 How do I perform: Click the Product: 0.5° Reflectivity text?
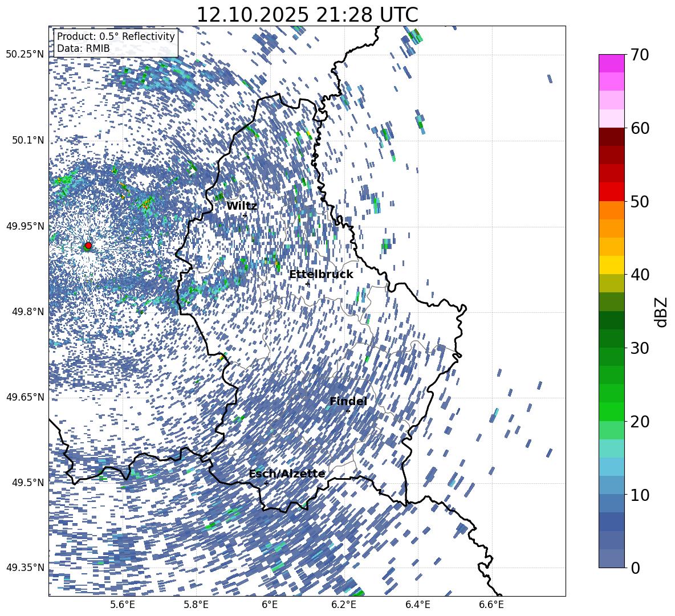coord(116,36)
